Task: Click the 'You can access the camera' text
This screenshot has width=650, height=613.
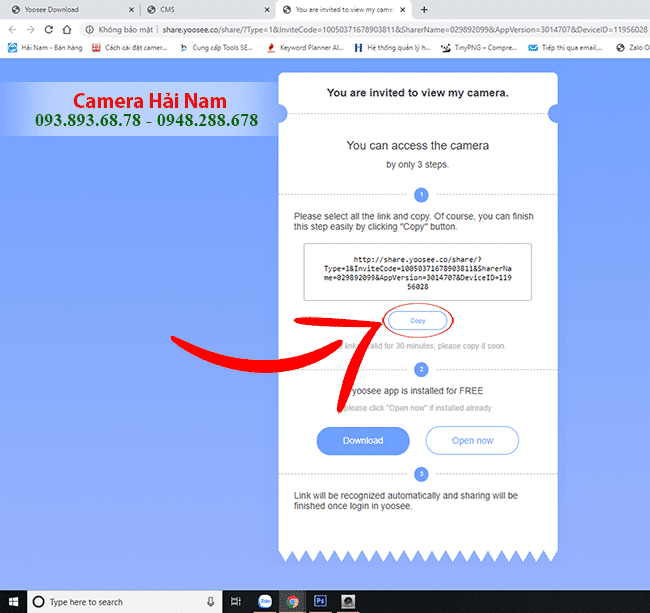Action: [417, 145]
